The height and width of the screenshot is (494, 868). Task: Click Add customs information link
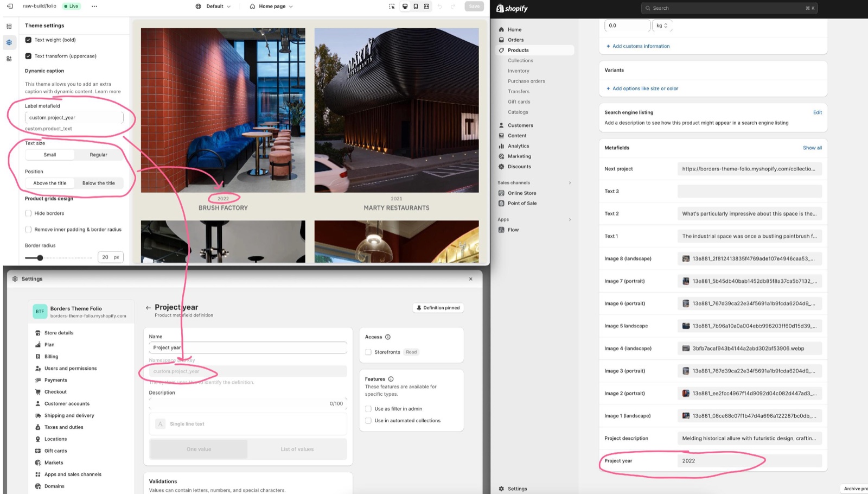pyautogui.click(x=638, y=46)
